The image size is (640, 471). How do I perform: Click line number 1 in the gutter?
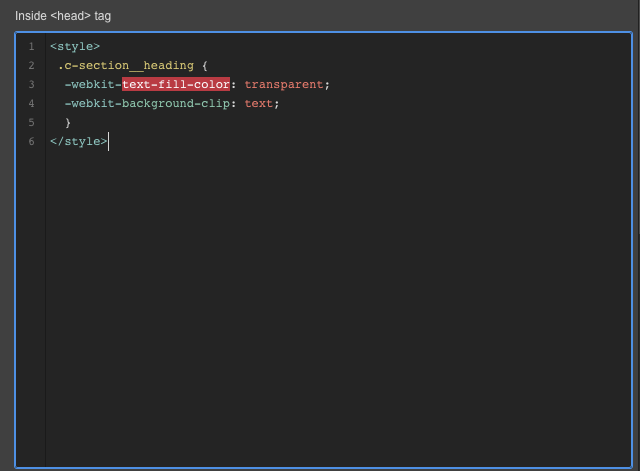point(31,47)
